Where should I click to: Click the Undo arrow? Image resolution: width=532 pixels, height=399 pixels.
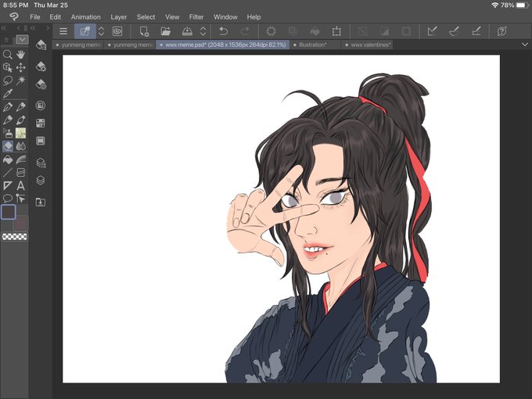click(x=223, y=31)
